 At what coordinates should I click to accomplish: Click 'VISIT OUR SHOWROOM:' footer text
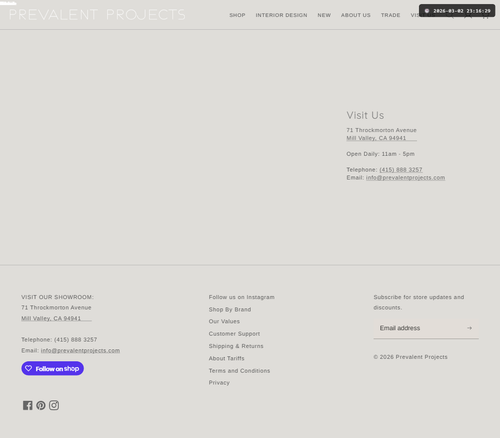tap(57, 297)
